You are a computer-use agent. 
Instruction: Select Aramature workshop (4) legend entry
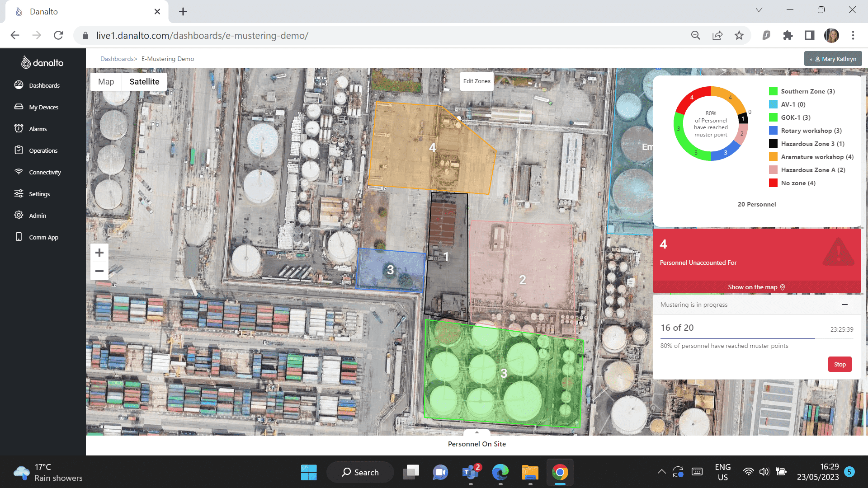[x=811, y=157]
